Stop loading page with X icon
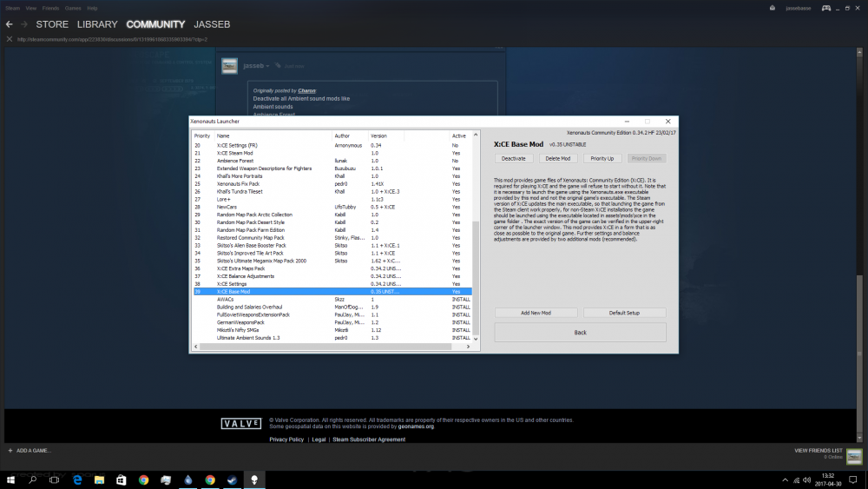This screenshot has width=868, height=489. [9, 39]
